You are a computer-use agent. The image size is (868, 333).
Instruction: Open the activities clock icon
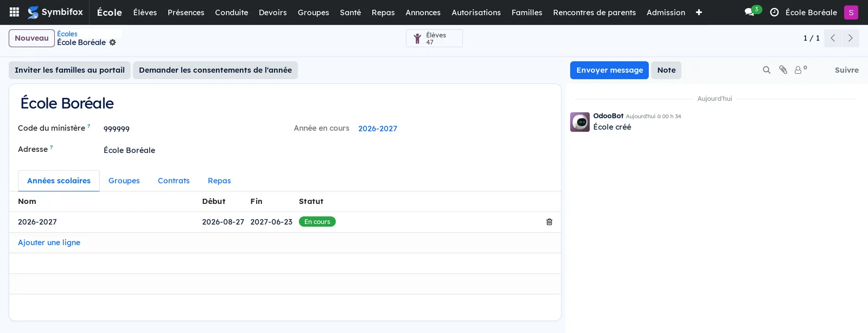(x=774, y=12)
